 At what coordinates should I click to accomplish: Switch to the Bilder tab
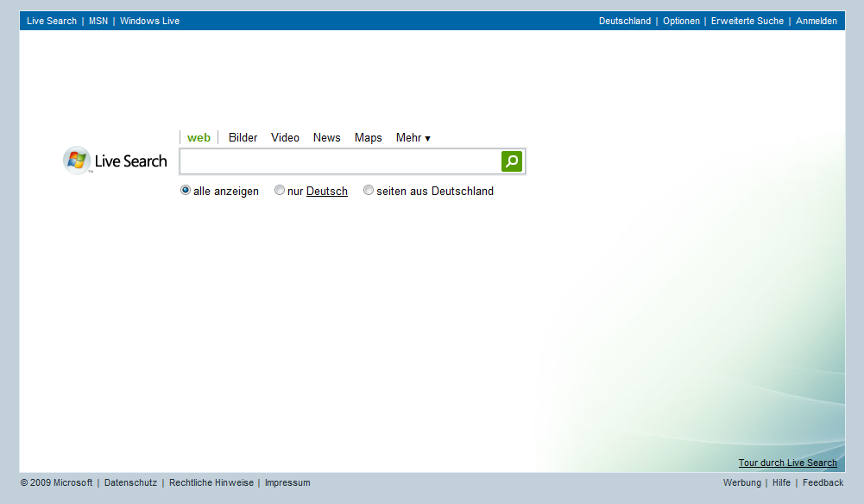243,138
